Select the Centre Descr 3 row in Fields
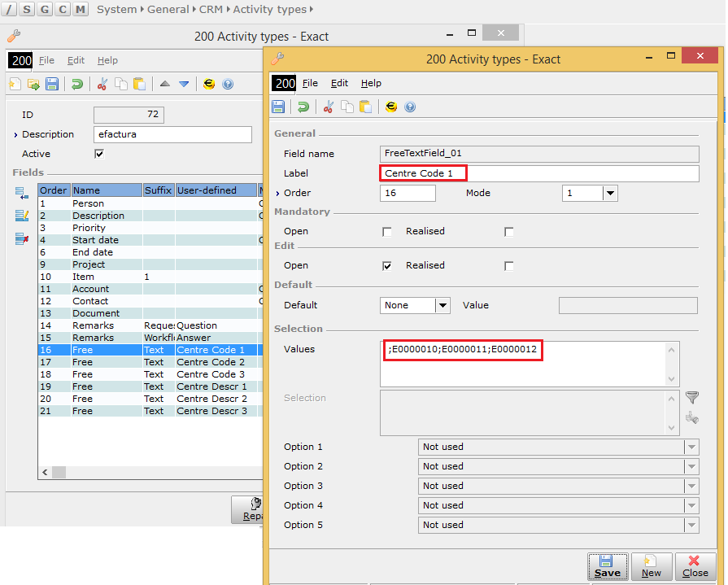This screenshot has height=585, width=728. click(150, 411)
